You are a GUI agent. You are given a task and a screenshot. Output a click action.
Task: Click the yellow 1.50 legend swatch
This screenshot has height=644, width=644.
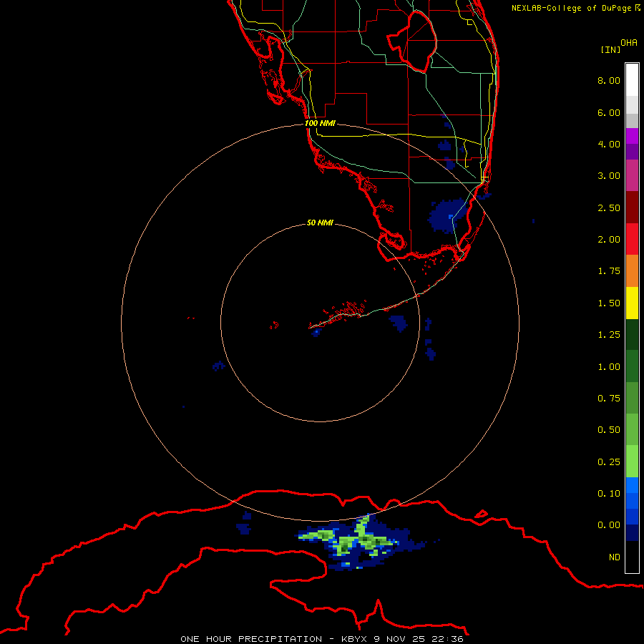click(632, 303)
